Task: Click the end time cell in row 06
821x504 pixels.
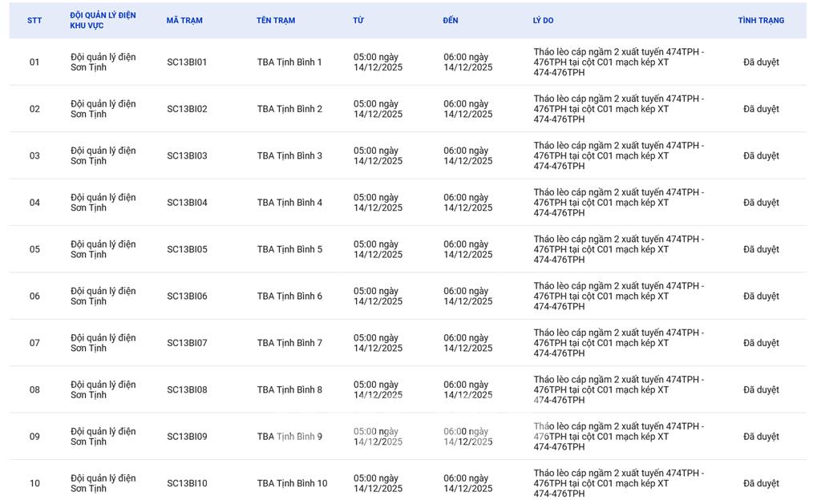Action: point(468,296)
